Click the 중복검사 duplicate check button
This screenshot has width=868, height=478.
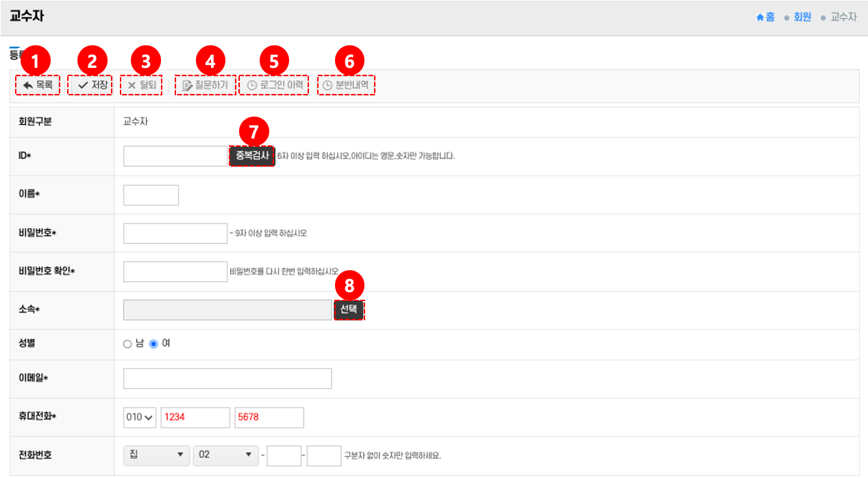click(251, 156)
